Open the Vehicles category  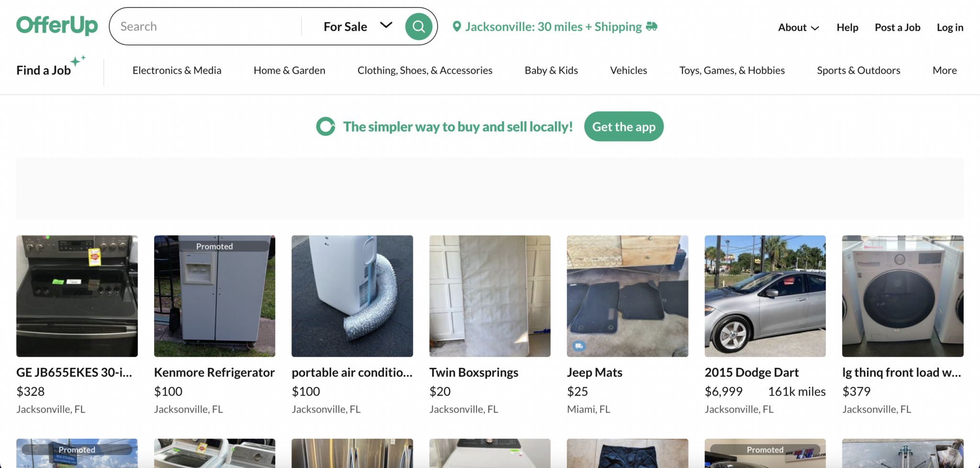tap(628, 70)
